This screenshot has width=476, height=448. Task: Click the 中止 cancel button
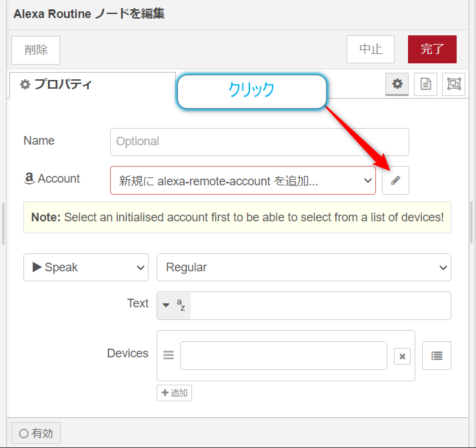click(371, 49)
